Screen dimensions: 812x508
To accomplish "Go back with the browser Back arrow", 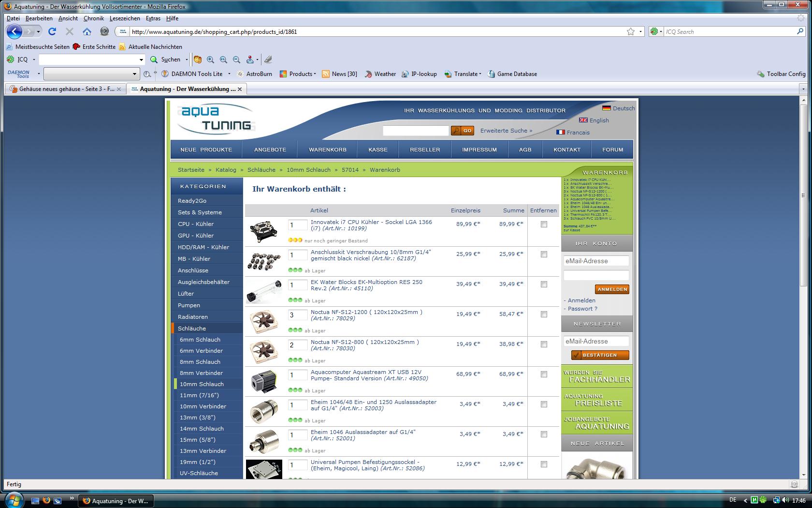I will 14,32.
